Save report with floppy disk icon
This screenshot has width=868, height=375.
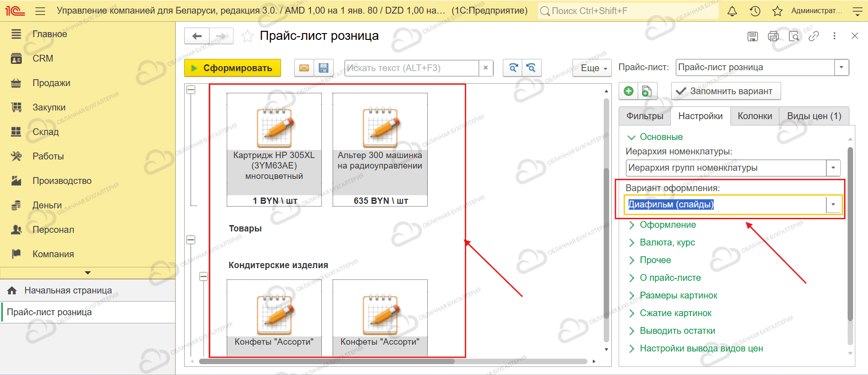point(324,68)
